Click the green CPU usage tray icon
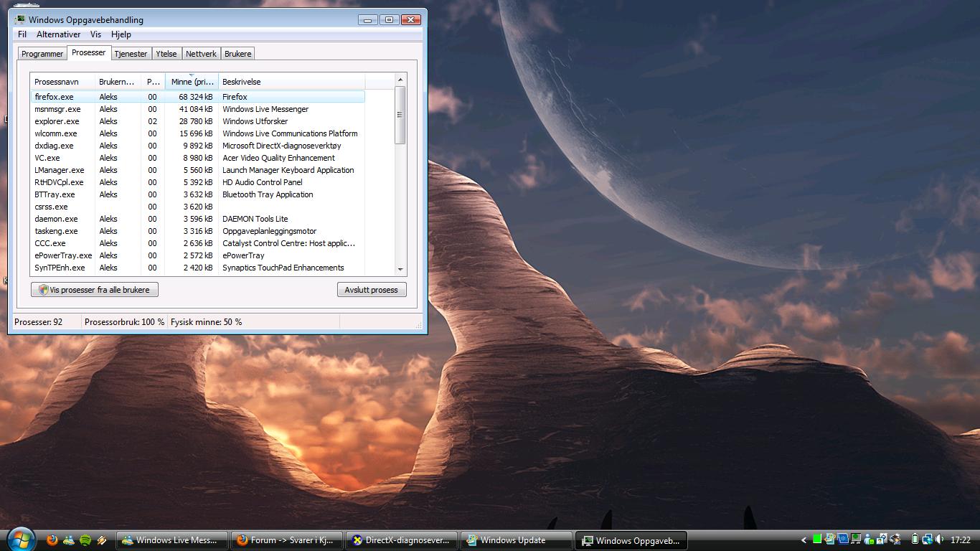This screenshot has width=980, height=551. 817,539
